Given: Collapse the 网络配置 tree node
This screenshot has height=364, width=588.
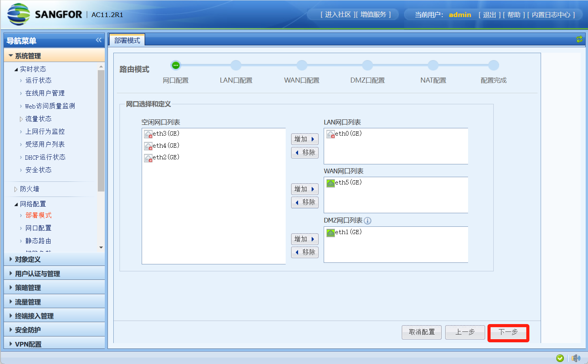Looking at the screenshot, I should tap(16, 204).
